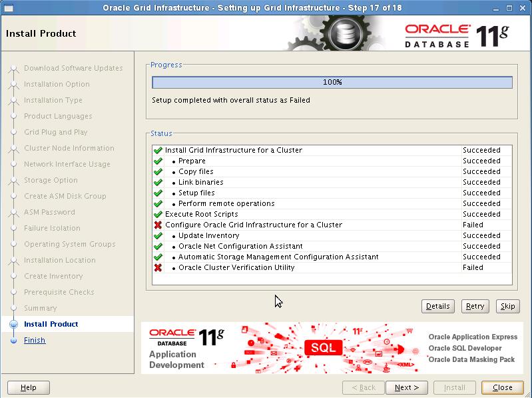Click the green check icon beside Setup files

158,193
